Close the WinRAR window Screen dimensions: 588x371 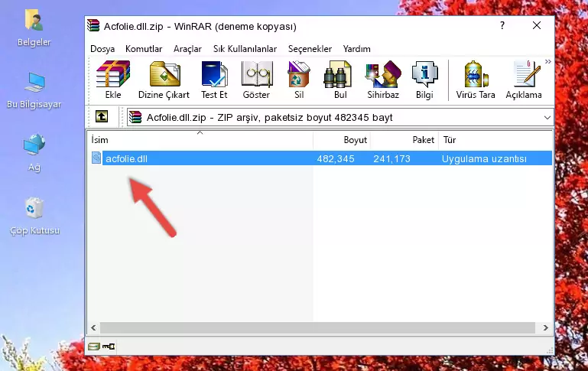pos(537,25)
